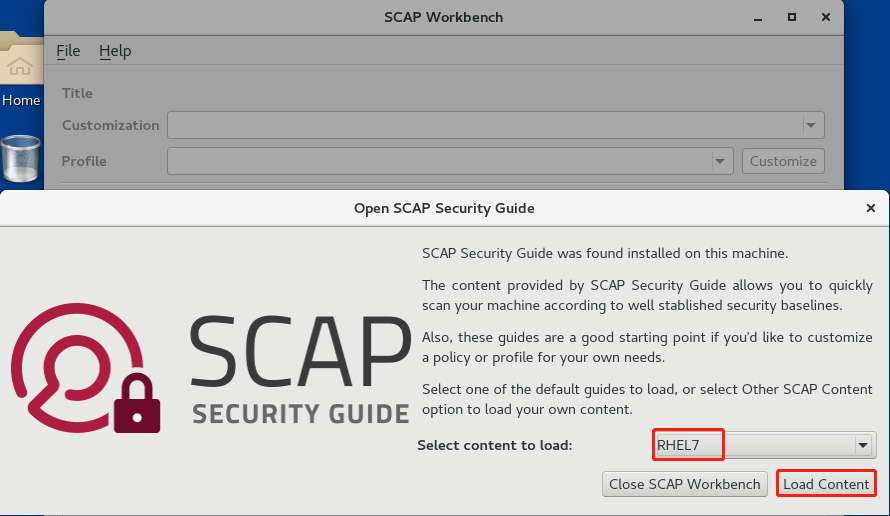
Task: Select the RHEL7 content combo box
Action: tap(752, 445)
